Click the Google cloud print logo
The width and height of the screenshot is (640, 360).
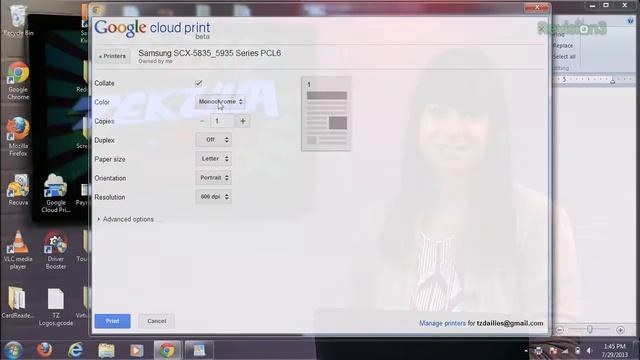152,29
